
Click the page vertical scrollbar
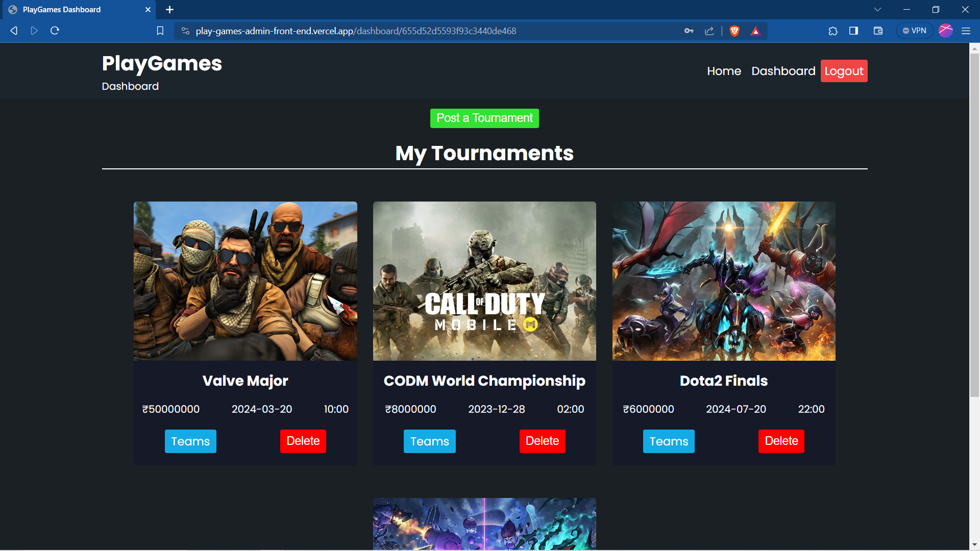[x=974, y=224]
